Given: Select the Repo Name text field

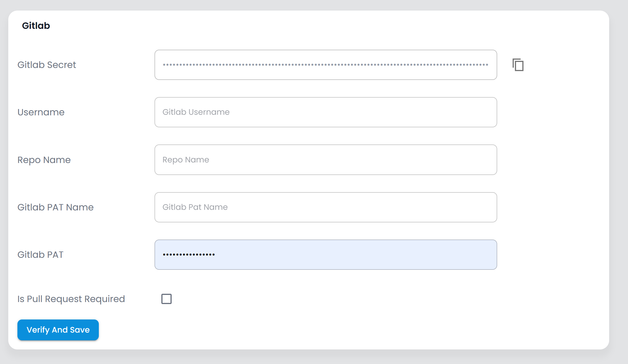Looking at the screenshot, I should click(x=326, y=160).
